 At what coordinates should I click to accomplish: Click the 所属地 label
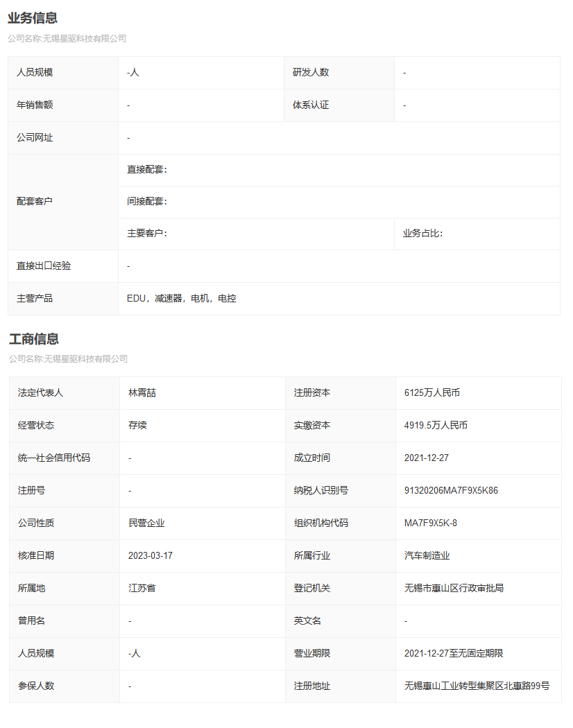32,588
